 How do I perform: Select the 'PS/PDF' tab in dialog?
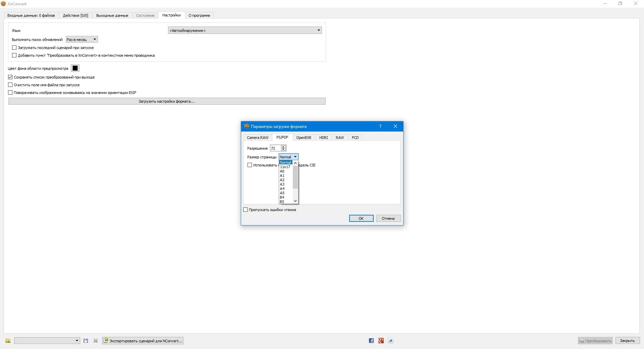tap(282, 137)
